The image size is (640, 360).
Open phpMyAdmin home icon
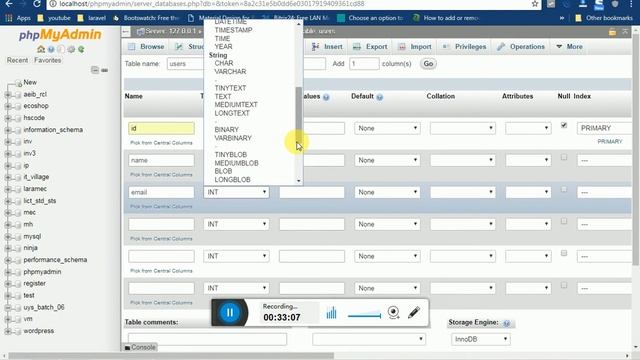tap(41, 49)
